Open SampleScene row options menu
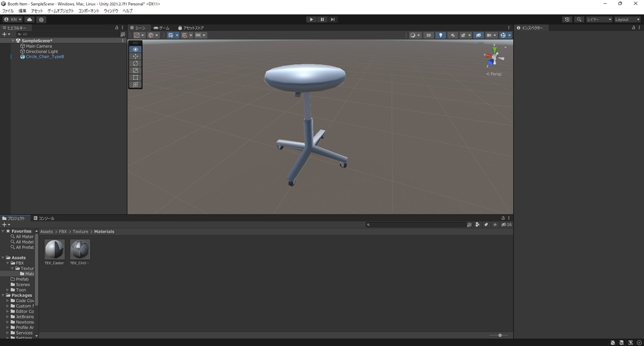Screen dimensions: 644x346 pyautogui.click(x=123, y=41)
